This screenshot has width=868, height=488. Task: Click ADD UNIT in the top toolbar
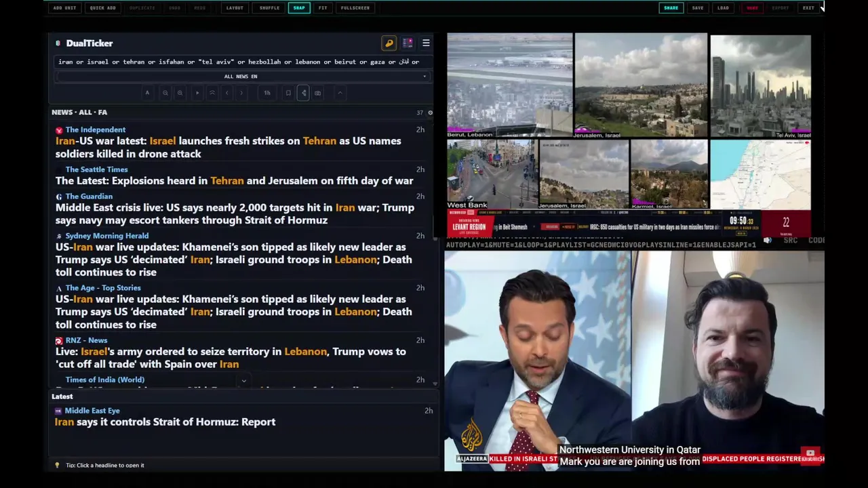(x=65, y=8)
